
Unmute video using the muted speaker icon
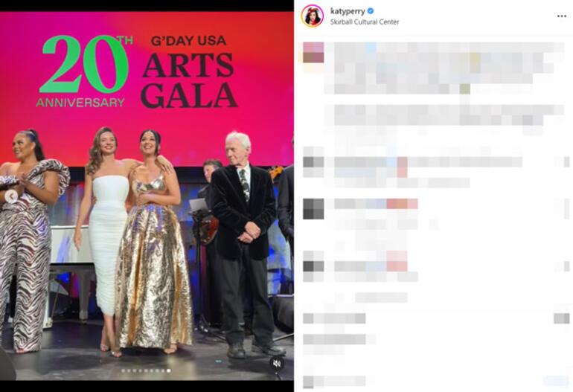pos(277,364)
